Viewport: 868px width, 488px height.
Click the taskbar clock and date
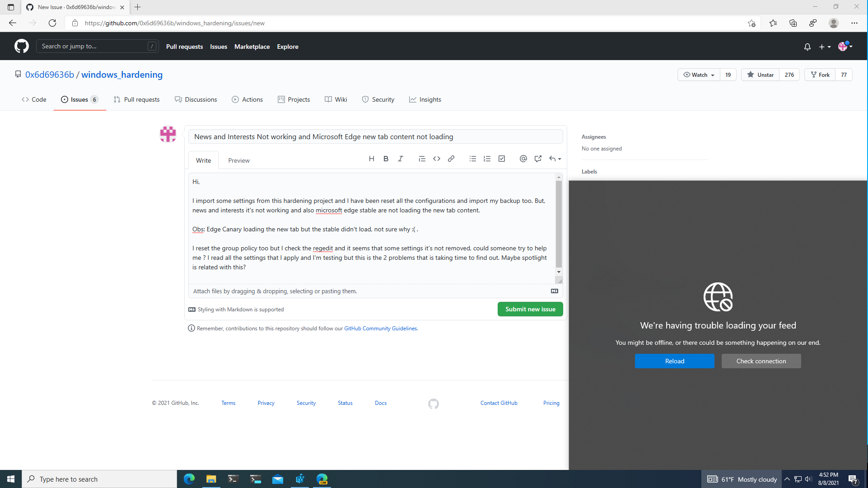tap(828, 479)
